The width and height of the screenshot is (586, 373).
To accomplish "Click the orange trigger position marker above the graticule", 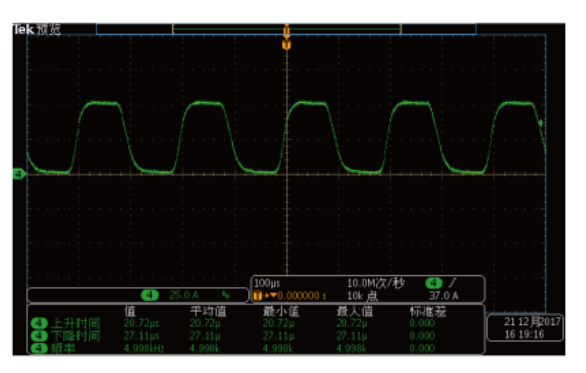I will point(287,45).
